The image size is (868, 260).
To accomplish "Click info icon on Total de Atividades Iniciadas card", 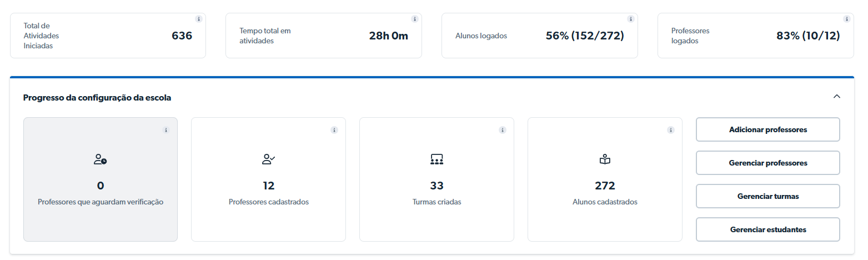I will click(x=199, y=19).
